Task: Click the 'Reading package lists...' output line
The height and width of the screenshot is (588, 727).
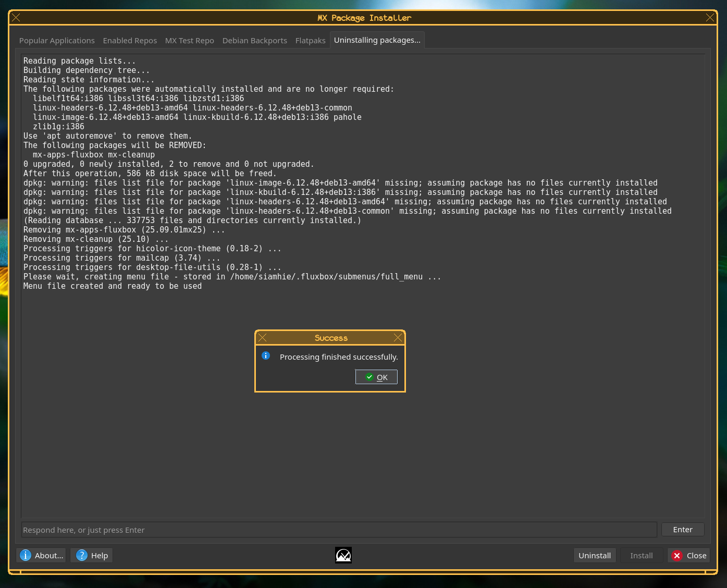Action: click(79, 61)
